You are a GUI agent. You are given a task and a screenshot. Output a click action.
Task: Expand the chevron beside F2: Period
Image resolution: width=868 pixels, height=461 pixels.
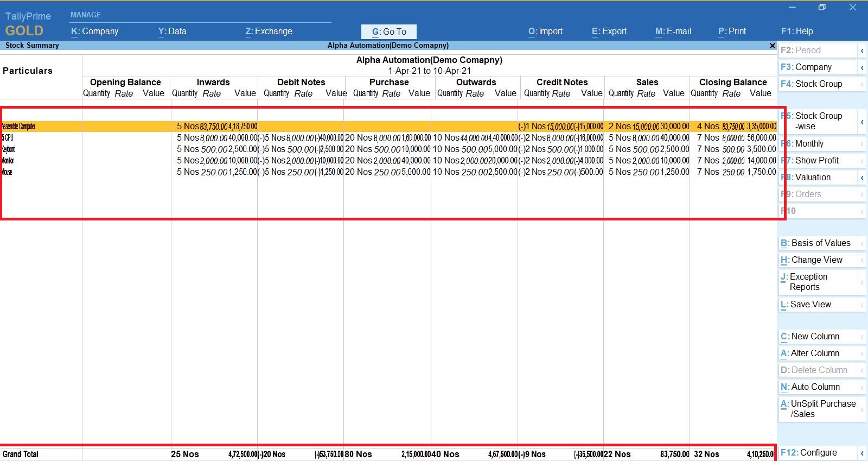click(861, 50)
